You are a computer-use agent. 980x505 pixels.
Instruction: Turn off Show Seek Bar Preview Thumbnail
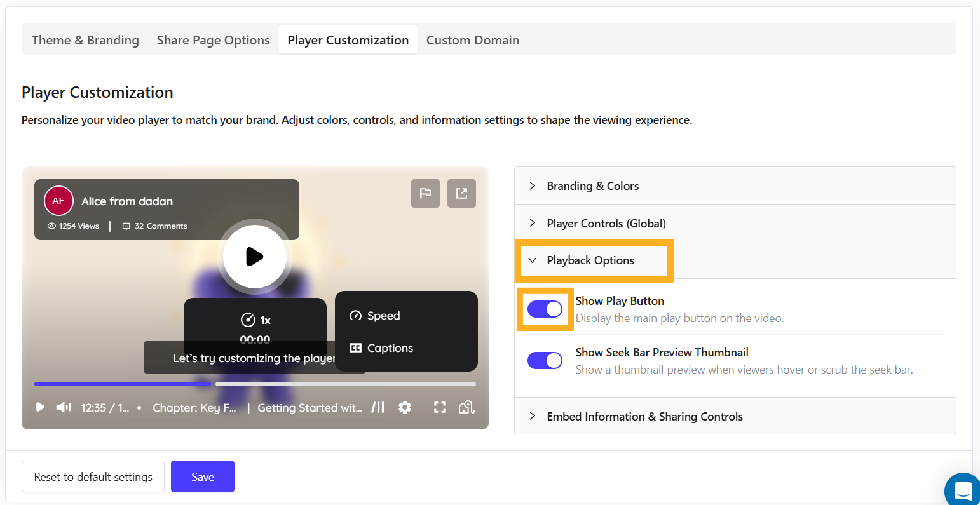click(545, 360)
